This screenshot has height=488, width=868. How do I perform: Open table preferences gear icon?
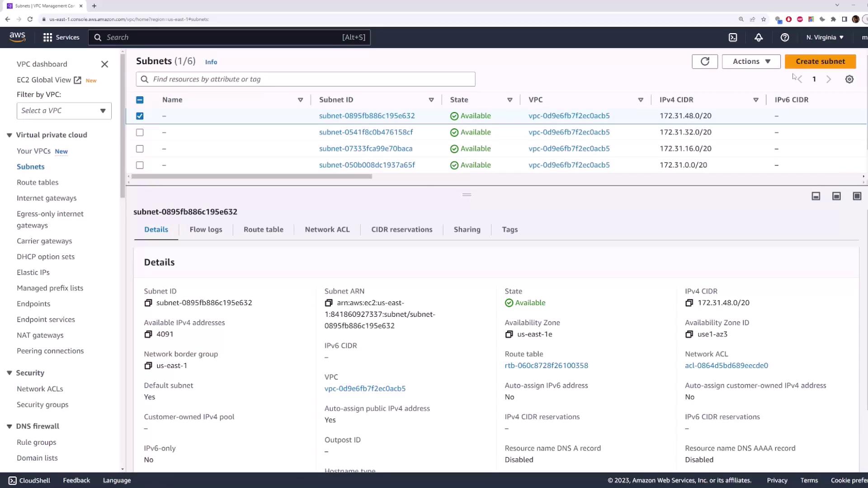pyautogui.click(x=849, y=80)
